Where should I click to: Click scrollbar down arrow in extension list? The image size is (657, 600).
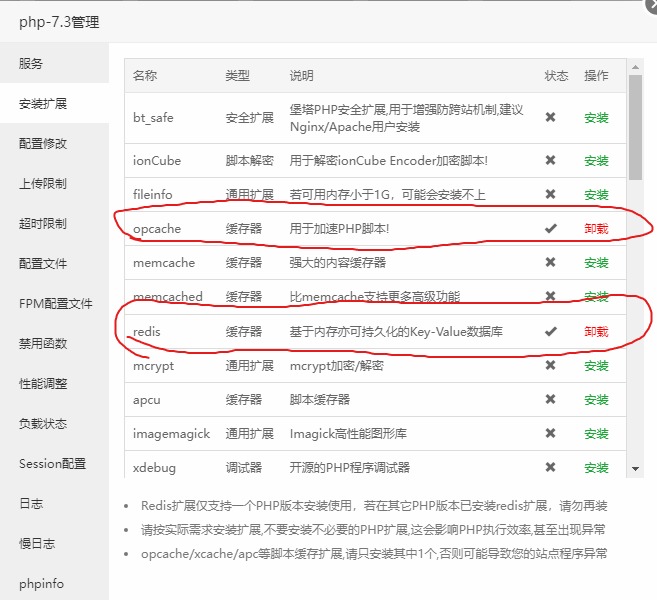coord(635,469)
